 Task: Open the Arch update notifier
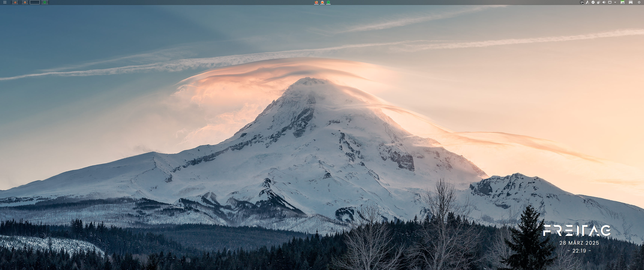587,2
